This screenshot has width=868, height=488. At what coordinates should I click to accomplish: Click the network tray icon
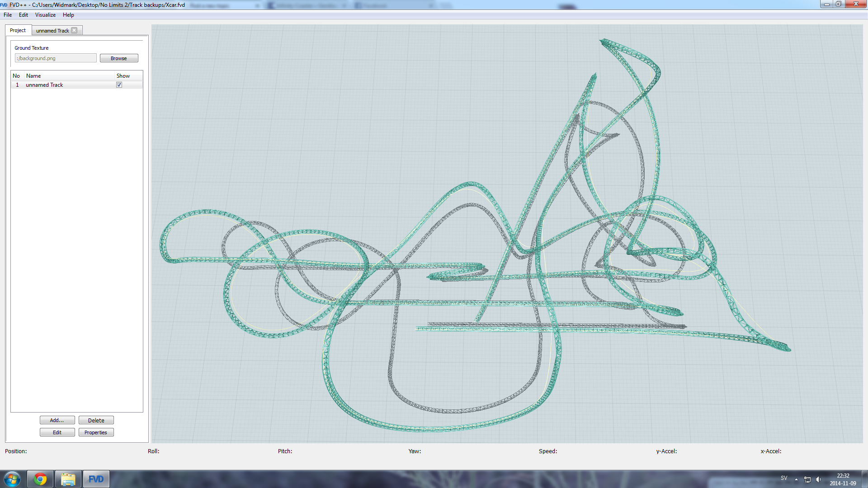tap(807, 479)
